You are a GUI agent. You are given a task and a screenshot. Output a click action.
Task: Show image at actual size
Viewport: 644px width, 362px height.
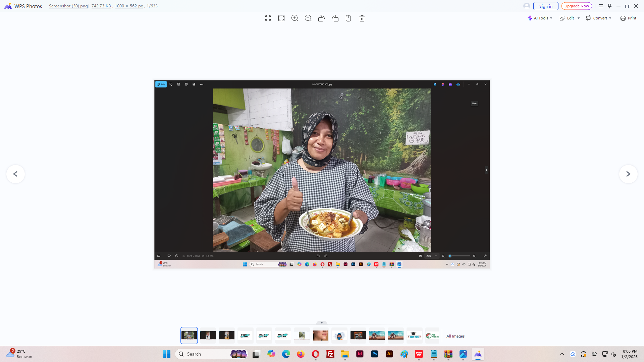pyautogui.click(x=281, y=18)
